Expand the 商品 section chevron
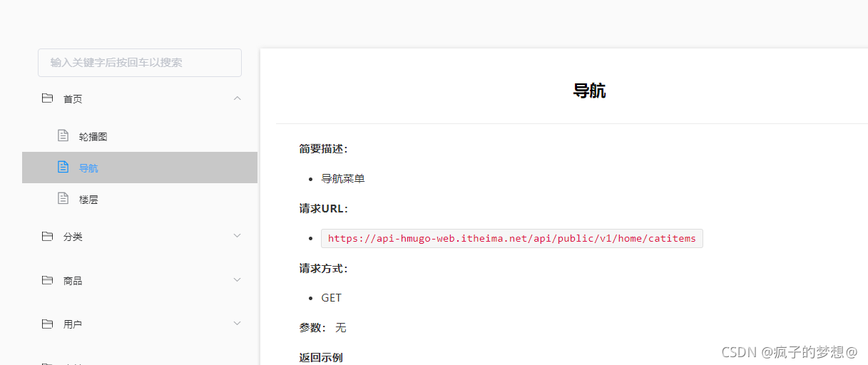The width and height of the screenshot is (868, 365). point(238,279)
